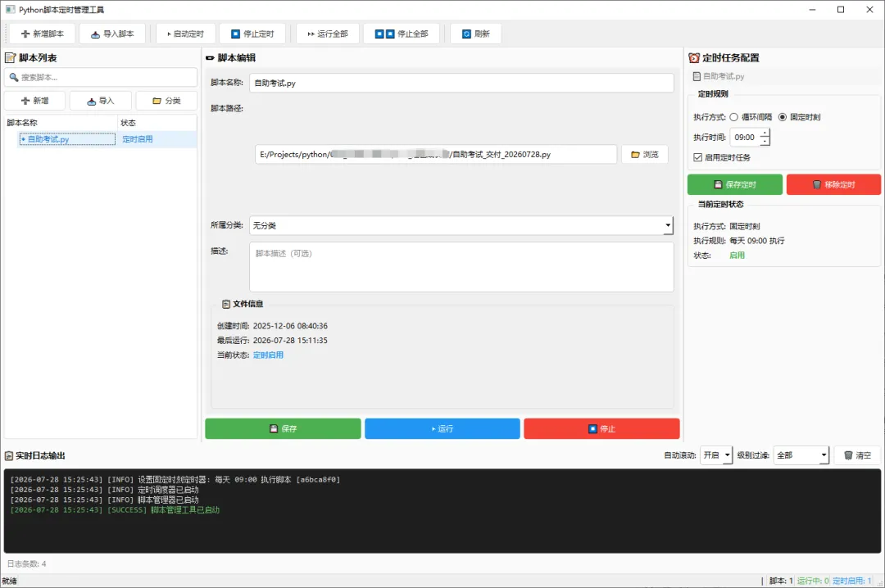Focus the 搜索脚本 search field
885x588 pixels.
pos(101,77)
